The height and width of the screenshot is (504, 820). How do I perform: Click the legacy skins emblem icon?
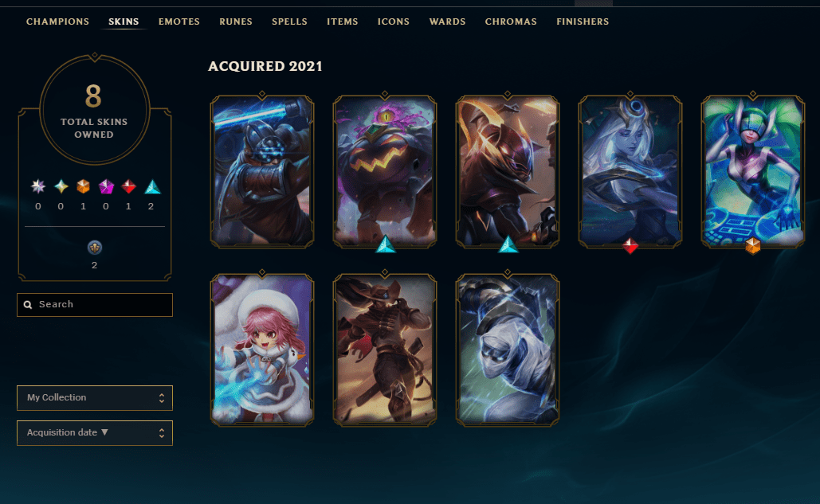click(95, 248)
